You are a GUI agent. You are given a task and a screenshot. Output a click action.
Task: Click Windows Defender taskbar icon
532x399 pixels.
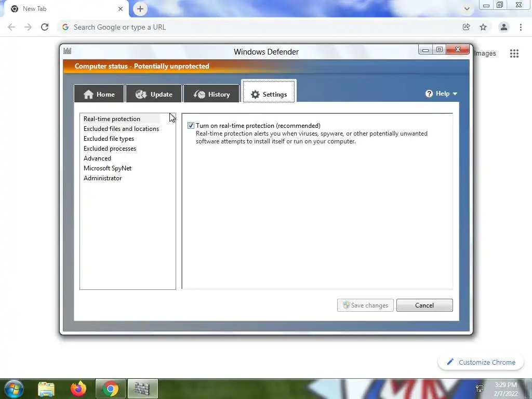(142, 389)
